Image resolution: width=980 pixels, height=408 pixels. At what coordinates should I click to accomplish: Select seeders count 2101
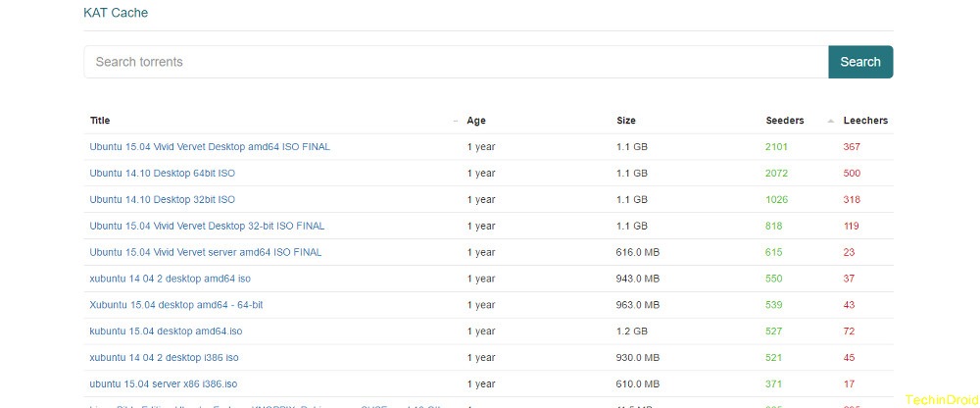776,147
